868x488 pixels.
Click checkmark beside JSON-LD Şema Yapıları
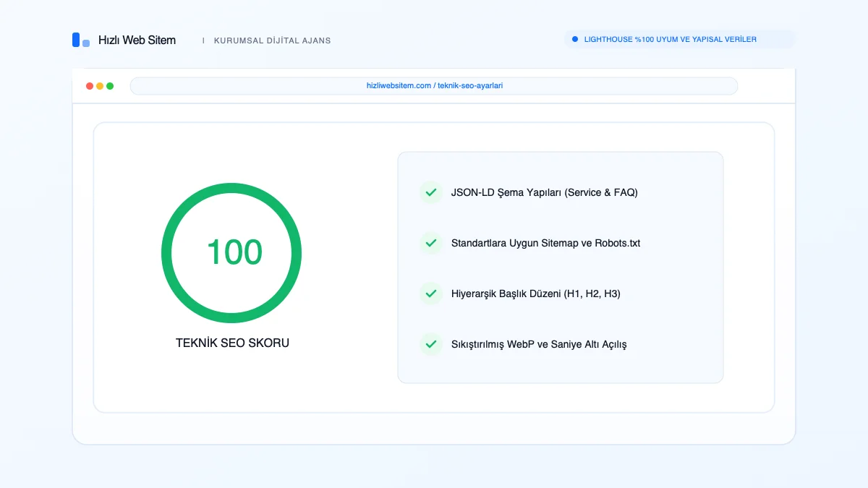pyautogui.click(x=431, y=192)
